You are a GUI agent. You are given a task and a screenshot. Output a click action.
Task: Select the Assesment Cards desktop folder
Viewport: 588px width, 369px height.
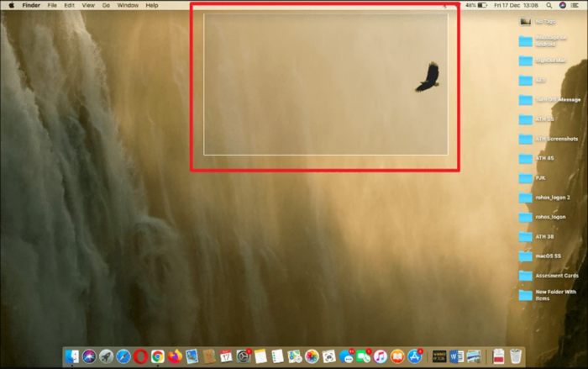tap(527, 276)
